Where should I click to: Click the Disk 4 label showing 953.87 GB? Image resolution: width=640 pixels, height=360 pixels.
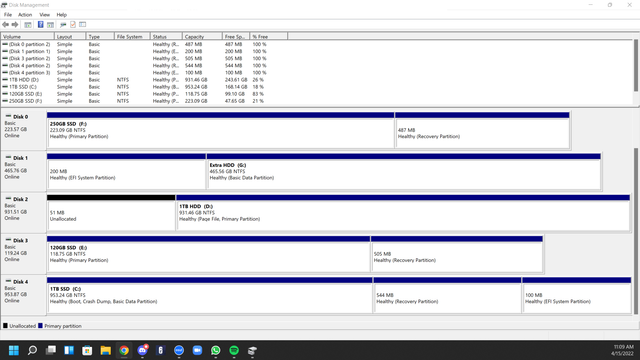(23, 294)
